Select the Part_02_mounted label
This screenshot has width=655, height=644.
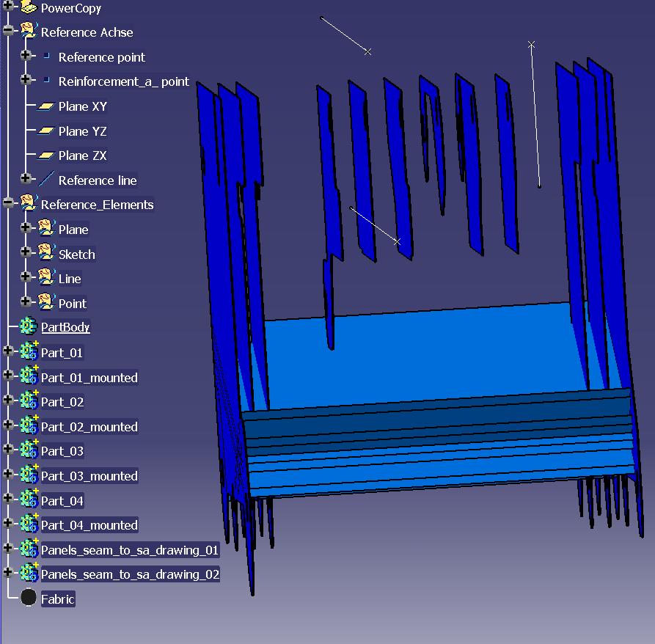89,427
